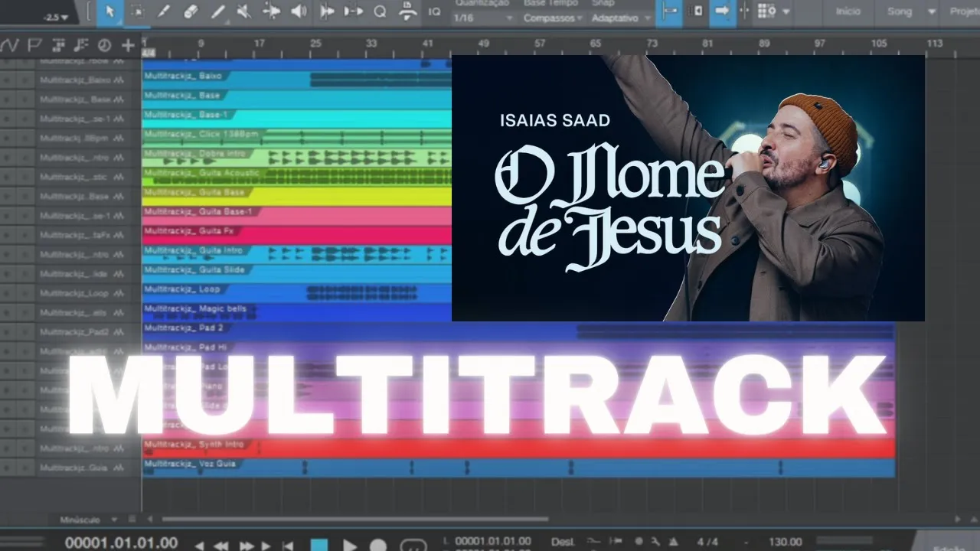
Task: Click the IQ input quantize button
Action: pos(434,11)
